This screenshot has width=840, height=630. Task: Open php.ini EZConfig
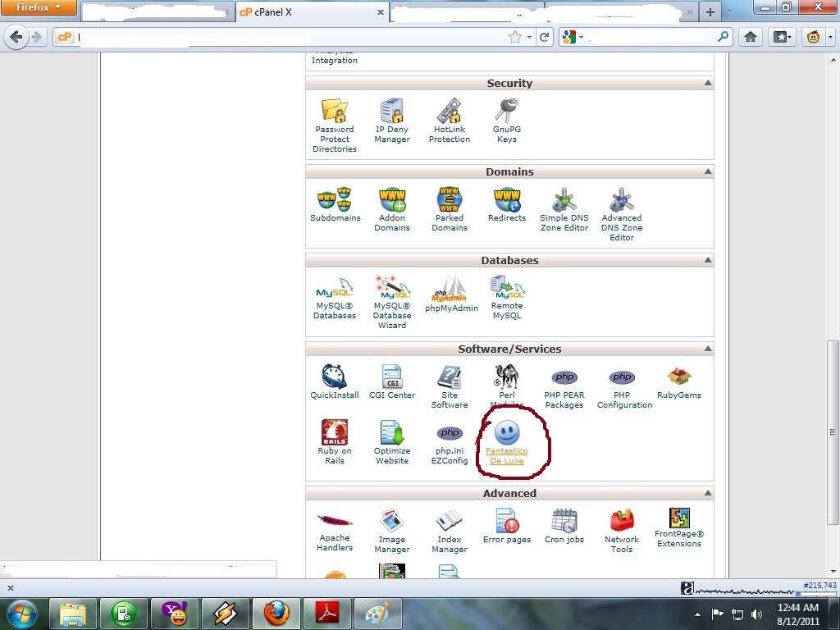(449, 445)
